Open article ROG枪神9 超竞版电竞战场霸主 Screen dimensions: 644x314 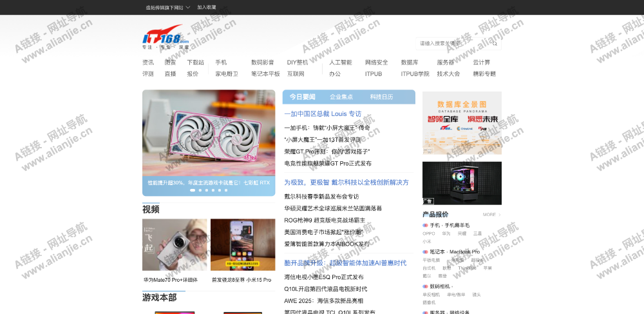(x=325, y=221)
